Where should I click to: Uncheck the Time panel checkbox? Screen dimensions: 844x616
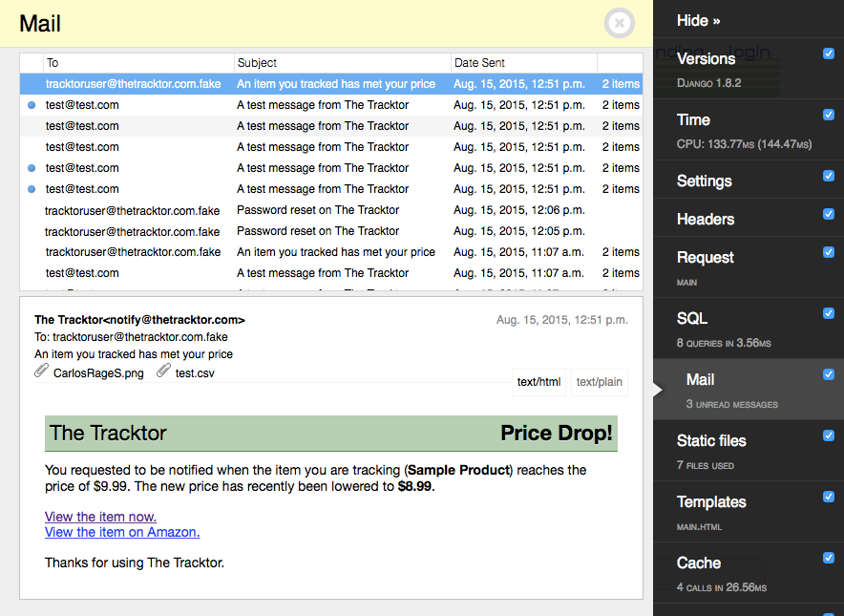pyautogui.click(x=829, y=115)
